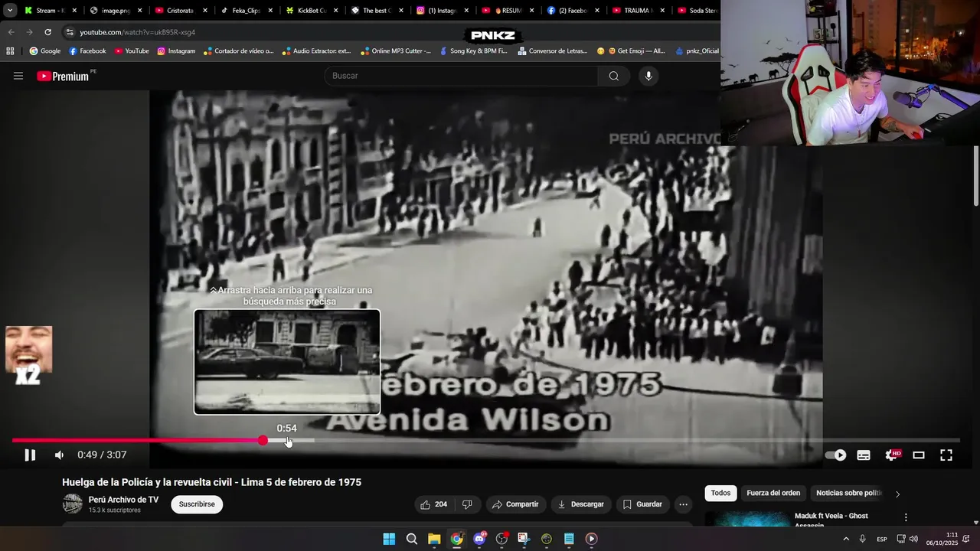The width and height of the screenshot is (980, 551).
Task: Save the video with Guardar
Action: coord(642,504)
